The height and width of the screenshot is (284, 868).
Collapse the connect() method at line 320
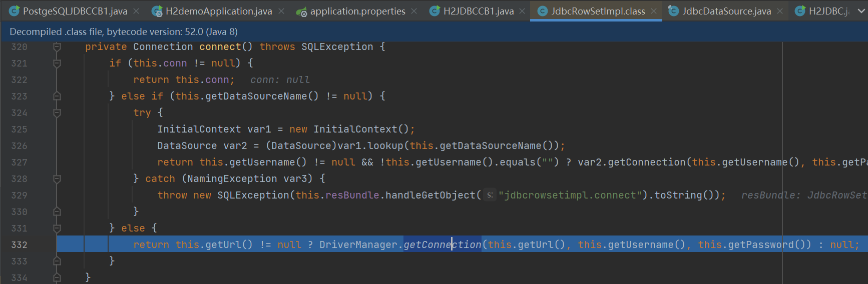57,46
